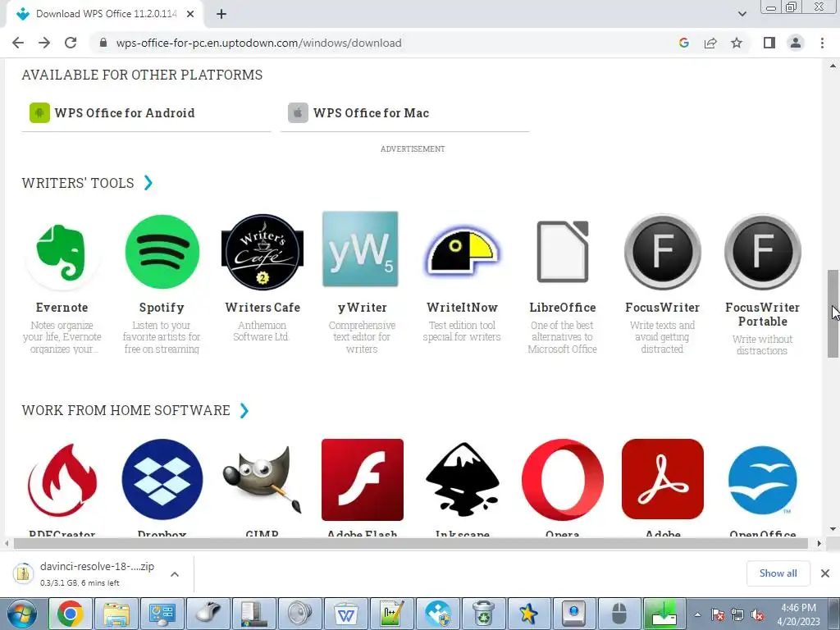This screenshot has height=630, width=840.
Task: Open Chrome from the taskbar
Action: [71, 614]
